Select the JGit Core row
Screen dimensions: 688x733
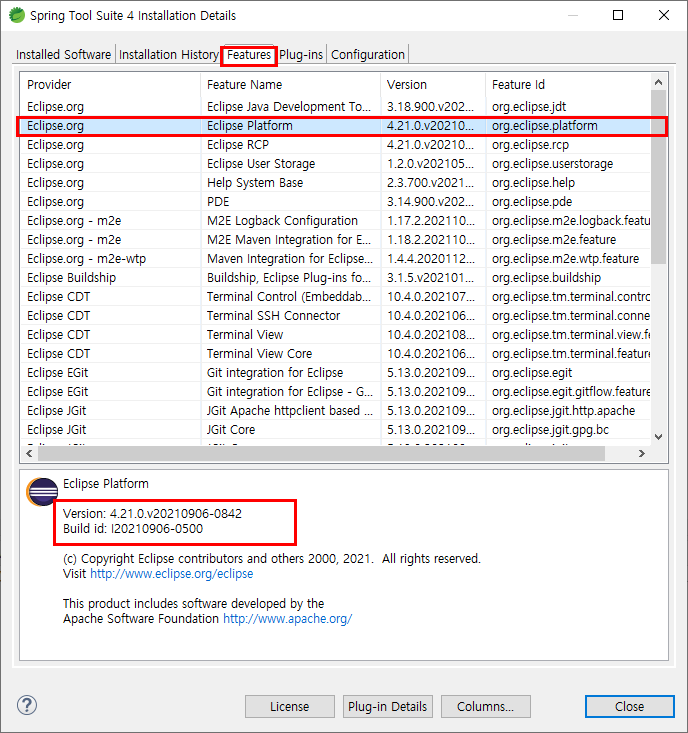pyautogui.click(x=335, y=430)
